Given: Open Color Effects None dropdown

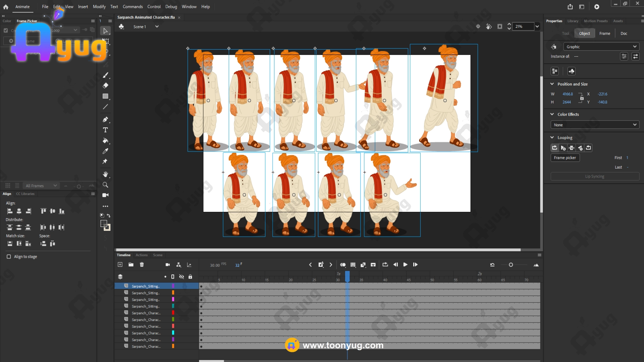Looking at the screenshot, I should pyautogui.click(x=595, y=125).
